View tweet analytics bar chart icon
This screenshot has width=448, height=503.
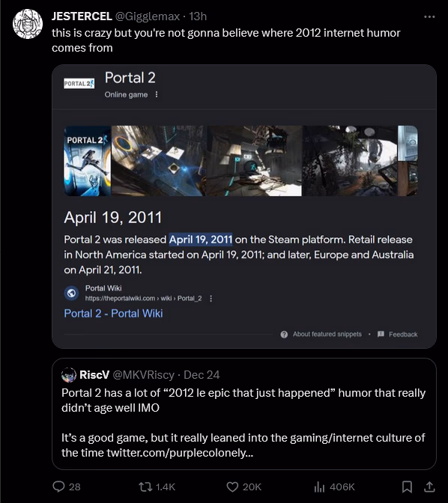tap(319, 487)
